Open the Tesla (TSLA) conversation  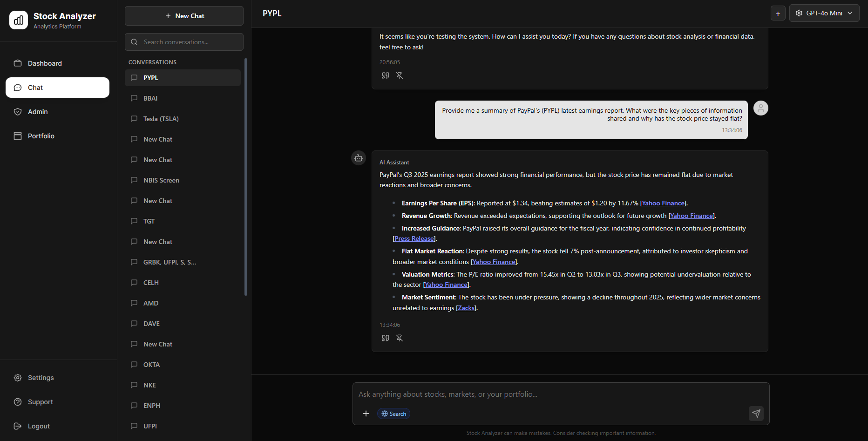(161, 119)
